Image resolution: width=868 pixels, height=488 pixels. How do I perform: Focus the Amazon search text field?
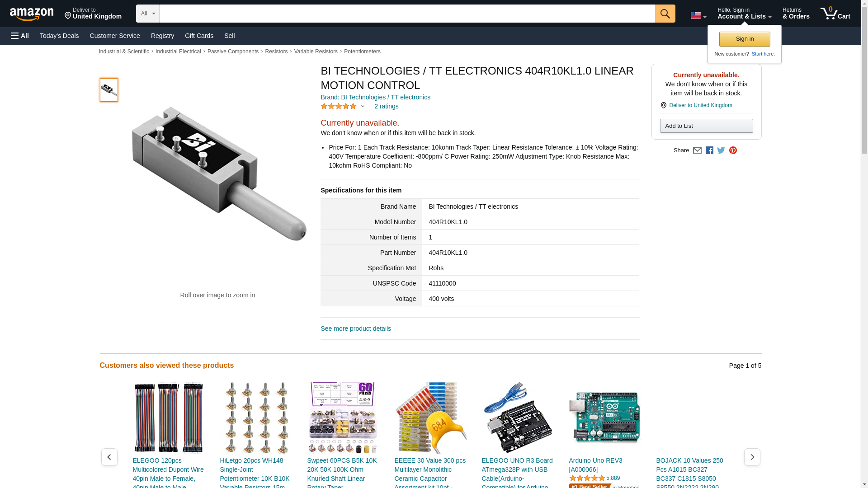coord(407,14)
